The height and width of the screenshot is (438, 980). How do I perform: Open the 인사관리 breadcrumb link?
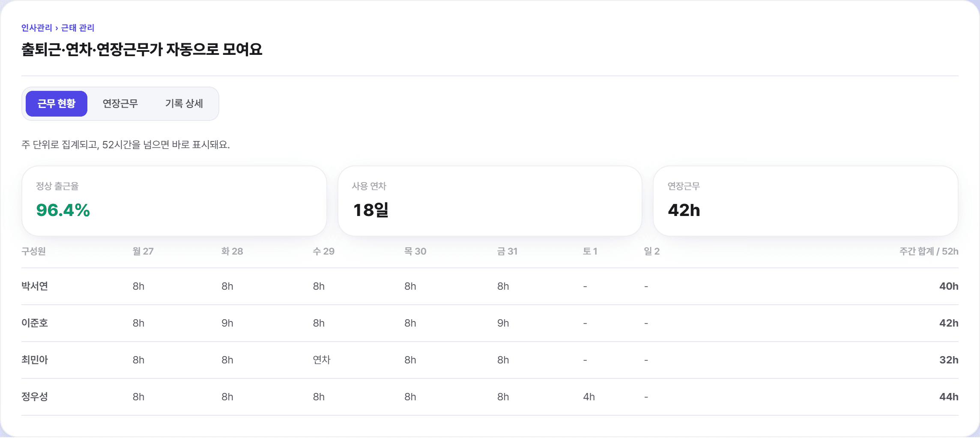37,28
